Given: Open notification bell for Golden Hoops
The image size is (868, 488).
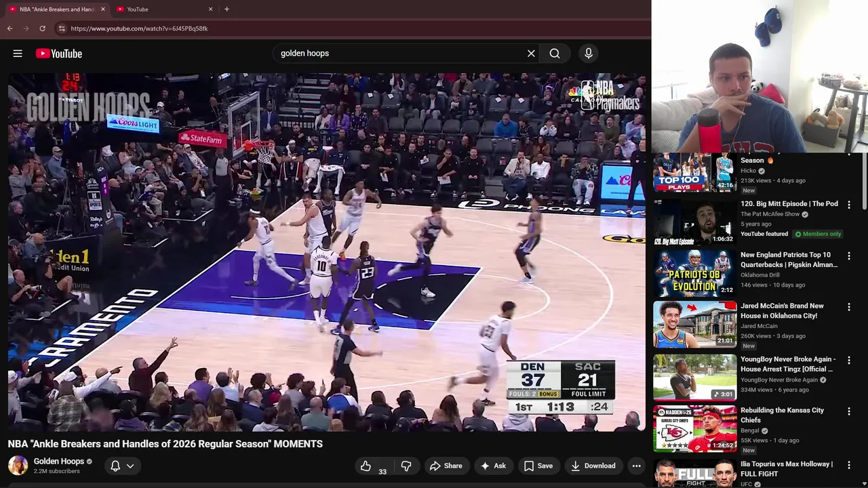Looking at the screenshot, I should [115, 466].
